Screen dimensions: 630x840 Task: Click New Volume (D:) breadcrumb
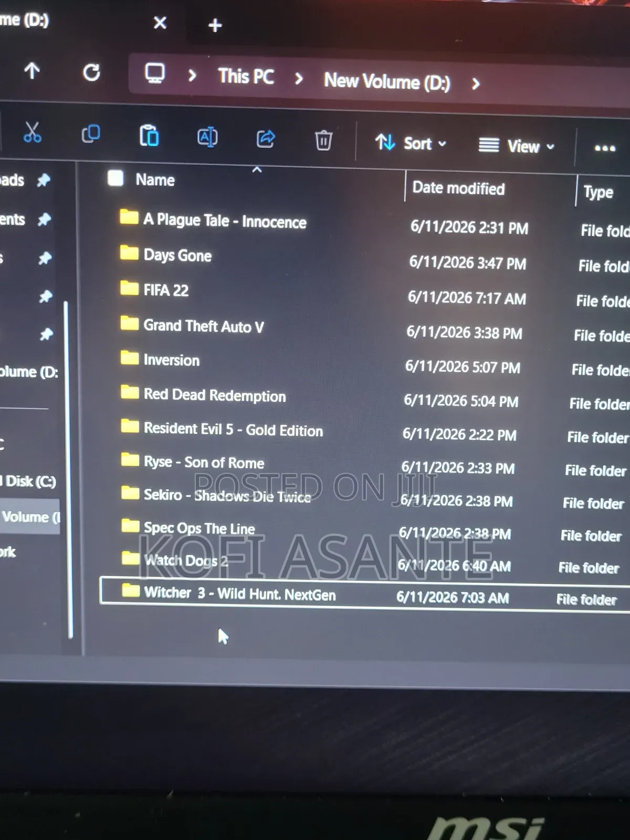tap(387, 81)
